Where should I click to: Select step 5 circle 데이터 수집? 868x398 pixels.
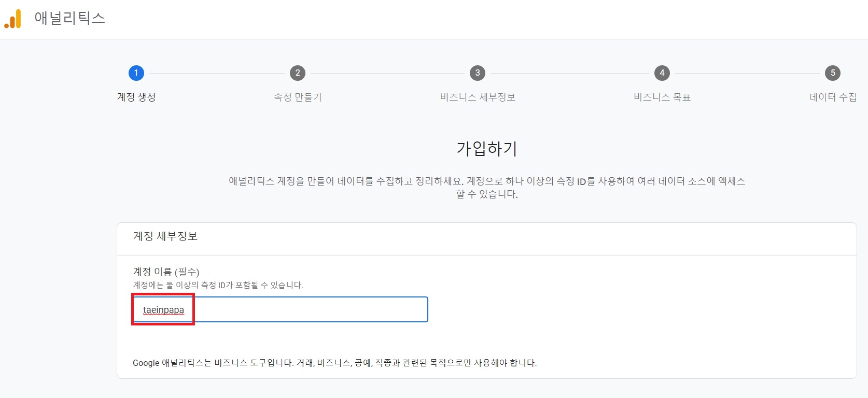coord(833,73)
